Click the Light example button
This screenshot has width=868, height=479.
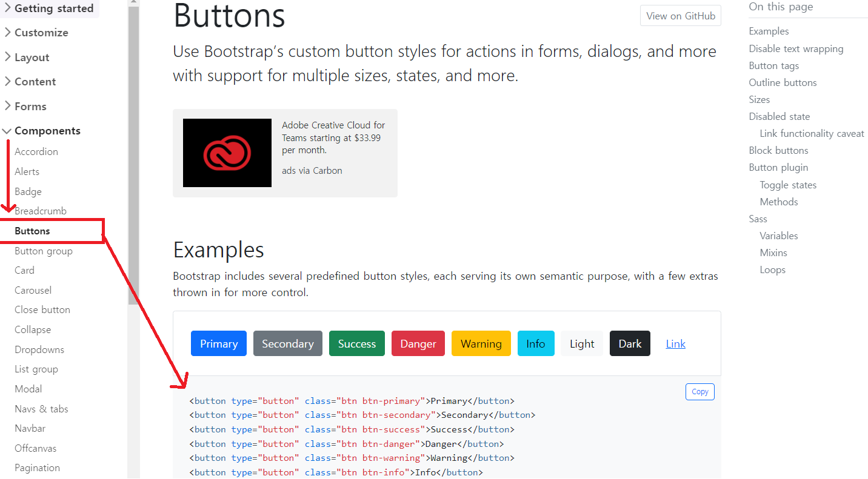pos(582,343)
